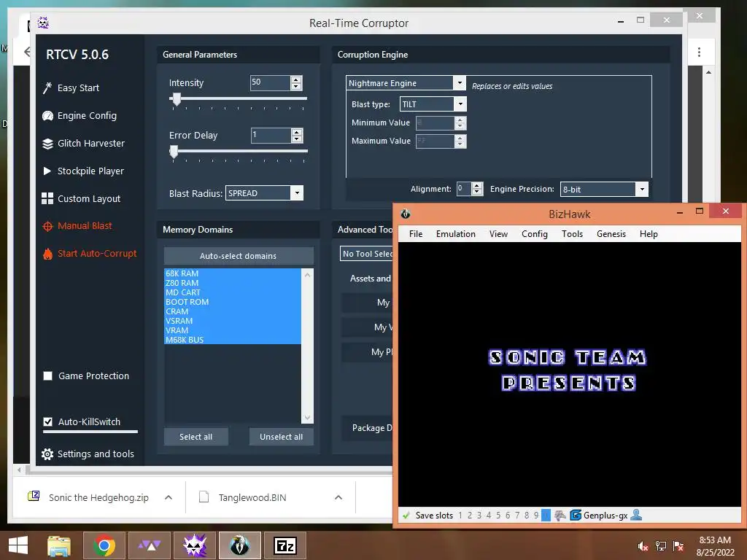This screenshot has width=747, height=560.
Task: Open Engine Config gauge icon
Action: 47,116
